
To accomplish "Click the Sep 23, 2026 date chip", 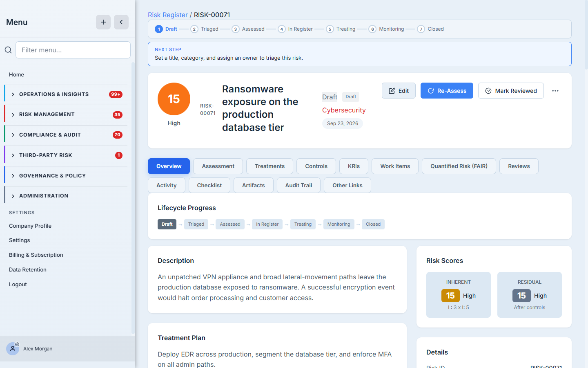I will 343,123.
